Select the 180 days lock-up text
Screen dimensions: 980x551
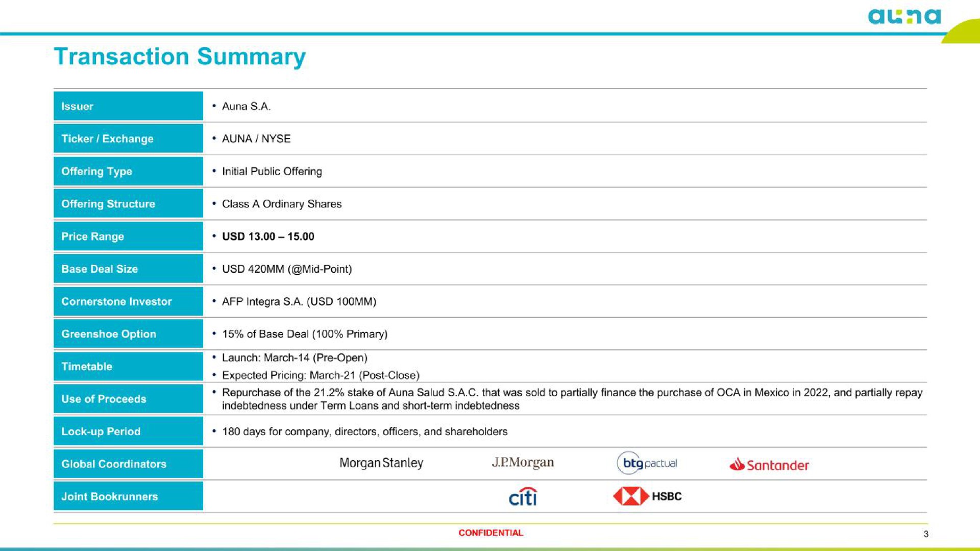pos(364,432)
